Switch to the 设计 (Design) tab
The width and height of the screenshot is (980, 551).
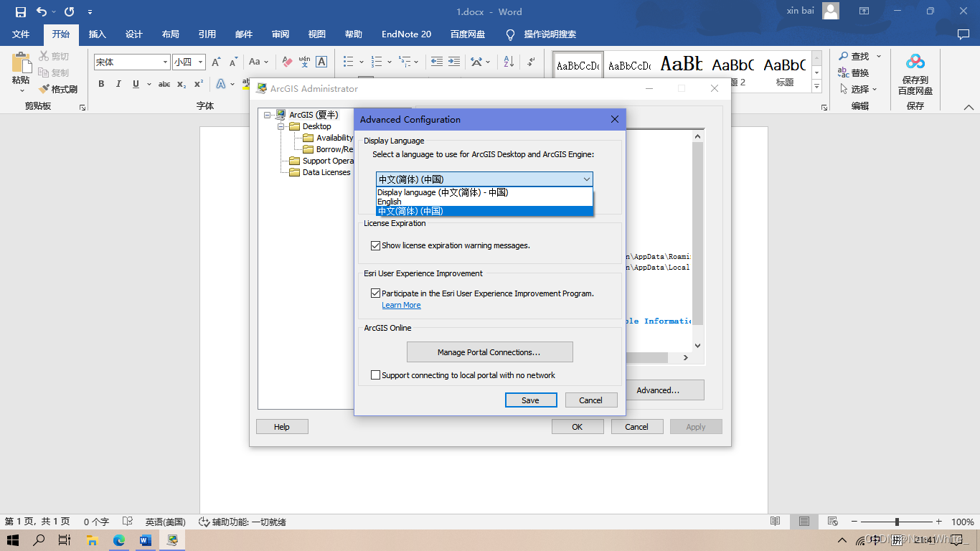[x=134, y=34]
